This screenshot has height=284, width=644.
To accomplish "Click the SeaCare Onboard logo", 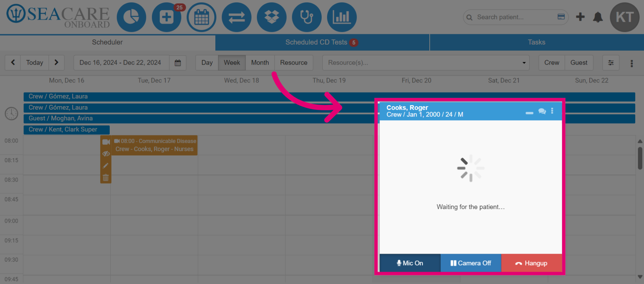I will click(58, 16).
